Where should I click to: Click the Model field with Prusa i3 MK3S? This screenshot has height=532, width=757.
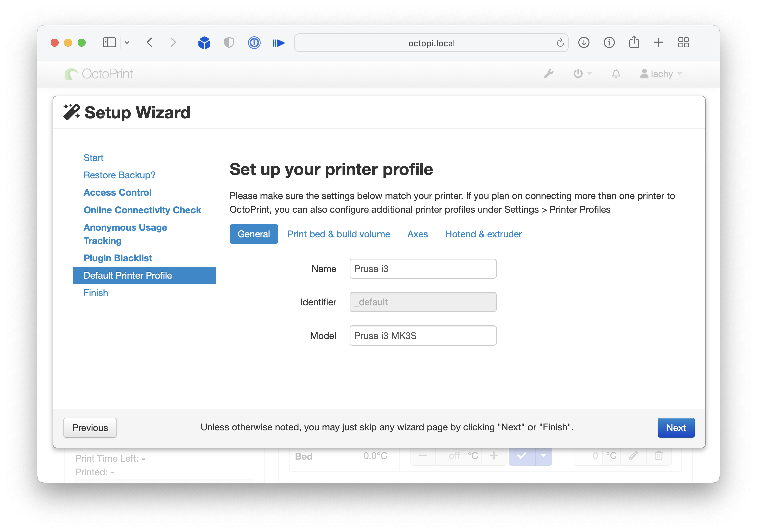423,336
